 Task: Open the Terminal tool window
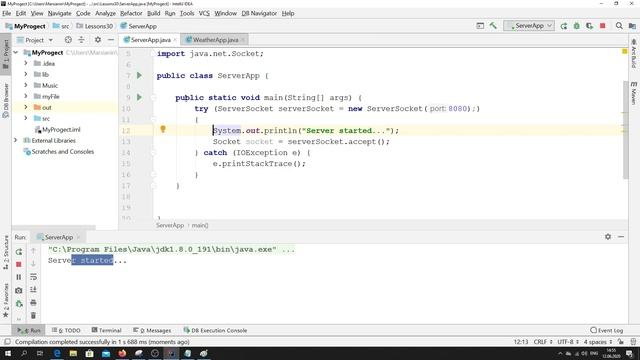(x=107, y=330)
